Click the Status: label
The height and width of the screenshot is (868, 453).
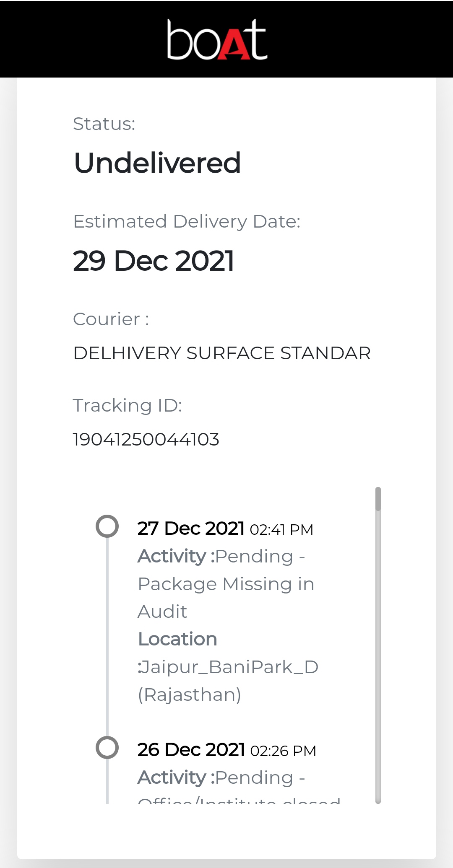click(x=104, y=124)
